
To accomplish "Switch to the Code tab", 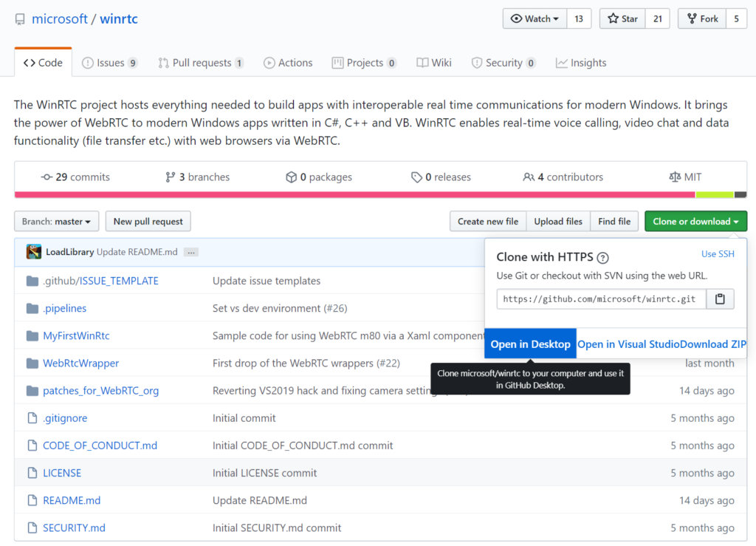I will click(44, 63).
